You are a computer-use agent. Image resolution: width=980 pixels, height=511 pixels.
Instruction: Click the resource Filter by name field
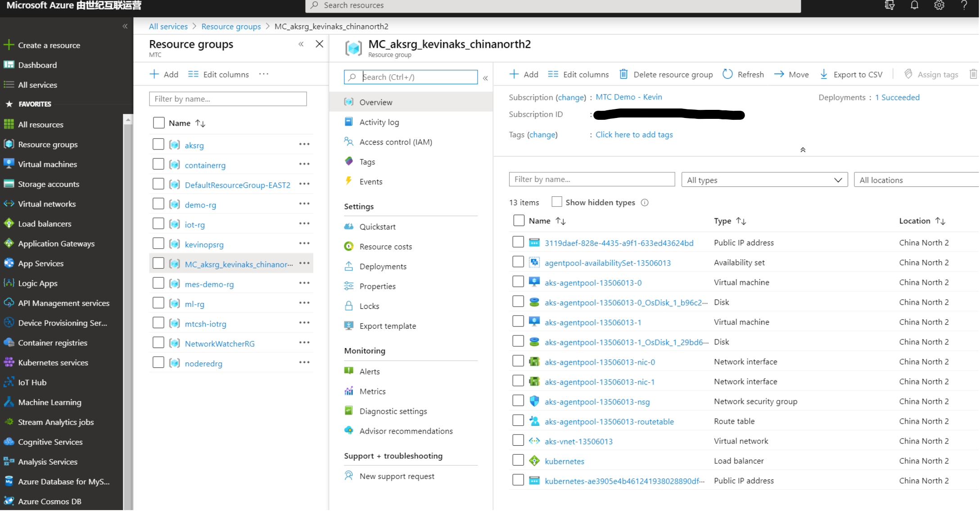click(x=592, y=179)
